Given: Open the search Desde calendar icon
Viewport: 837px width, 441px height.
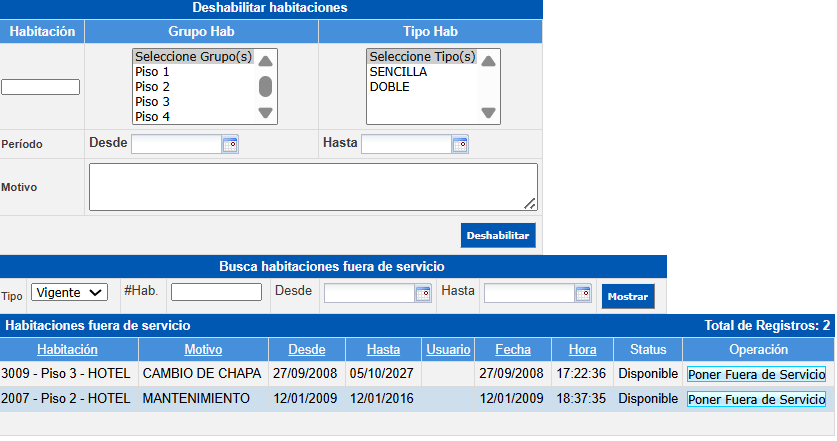Looking at the screenshot, I should (x=423, y=293).
